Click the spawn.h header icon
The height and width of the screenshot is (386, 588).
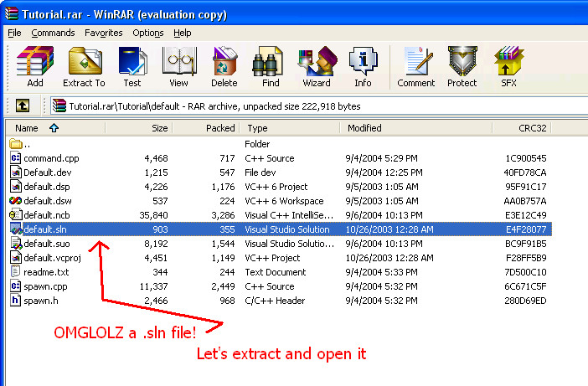click(x=15, y=301)
